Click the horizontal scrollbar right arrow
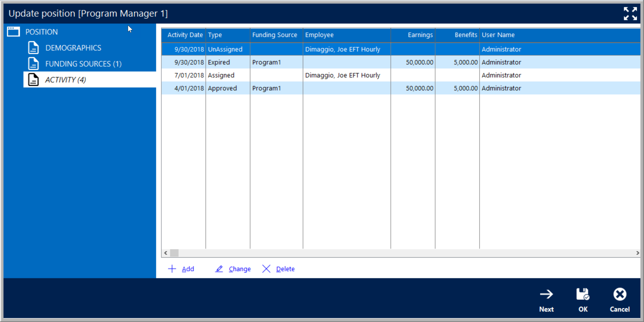 (x=637, y=253)
